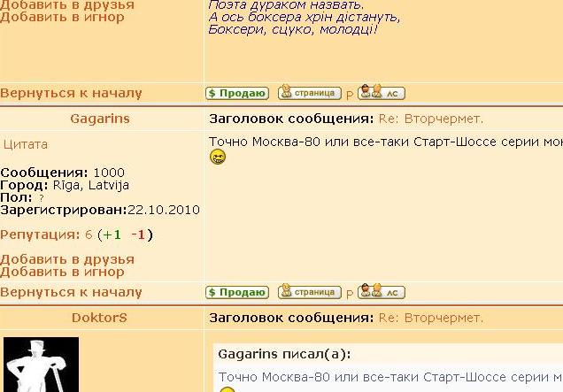563x392 pixels.
Task: Click the 'ЛС' private message button under Gagarins' post
Action: [x=382, y=292]
